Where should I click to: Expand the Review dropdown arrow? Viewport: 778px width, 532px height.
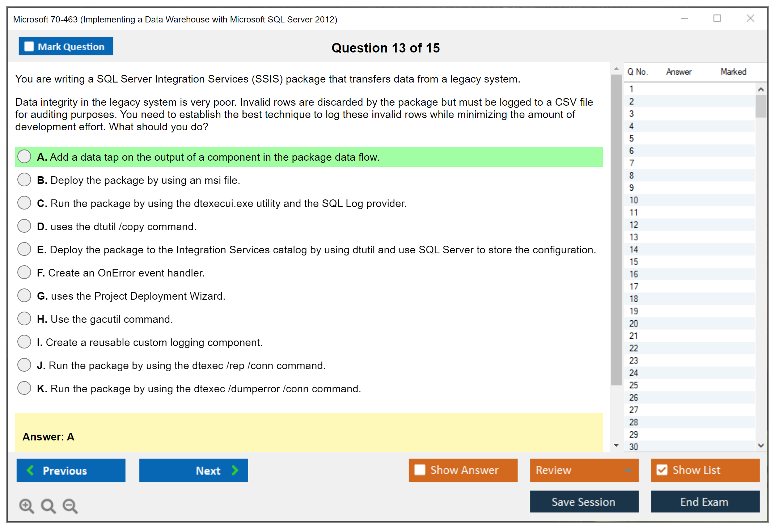pos(628,470)
